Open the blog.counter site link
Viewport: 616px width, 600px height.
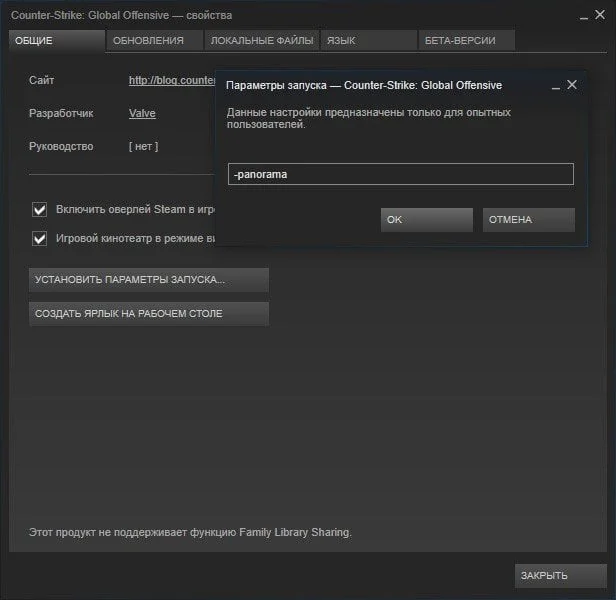(172, 81)
